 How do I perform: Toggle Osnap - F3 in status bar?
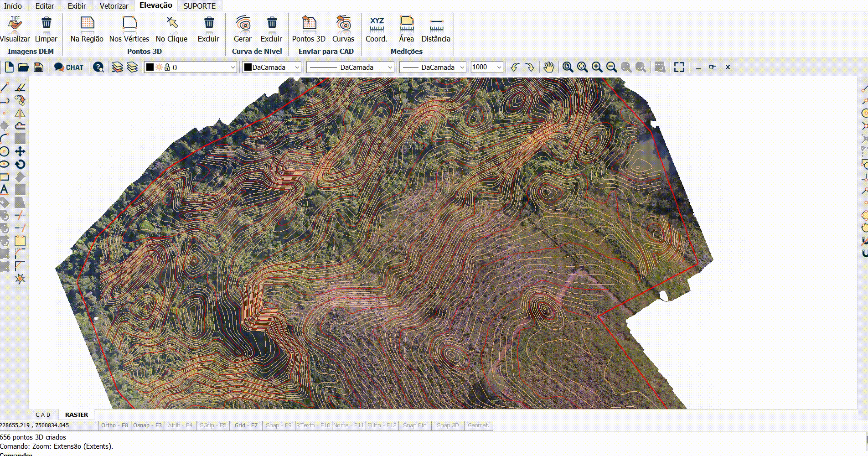pyautogui.click(x=147, y=425)
